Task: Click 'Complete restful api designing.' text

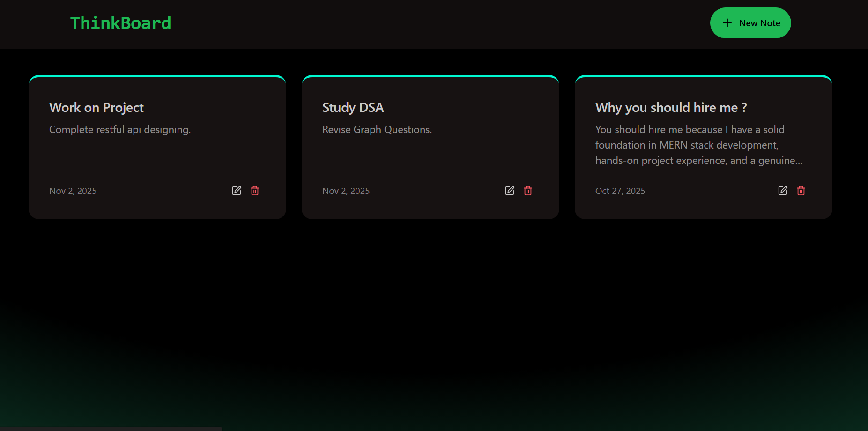Action: pyautogui.click(x=120, y=130)
